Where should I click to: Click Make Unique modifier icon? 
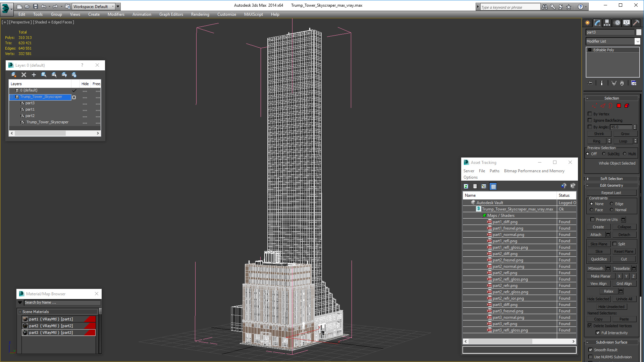614,83
